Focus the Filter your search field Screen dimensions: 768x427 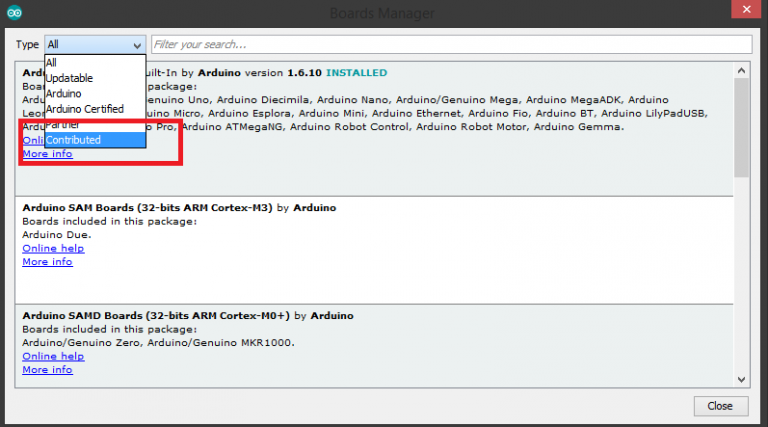450,45
